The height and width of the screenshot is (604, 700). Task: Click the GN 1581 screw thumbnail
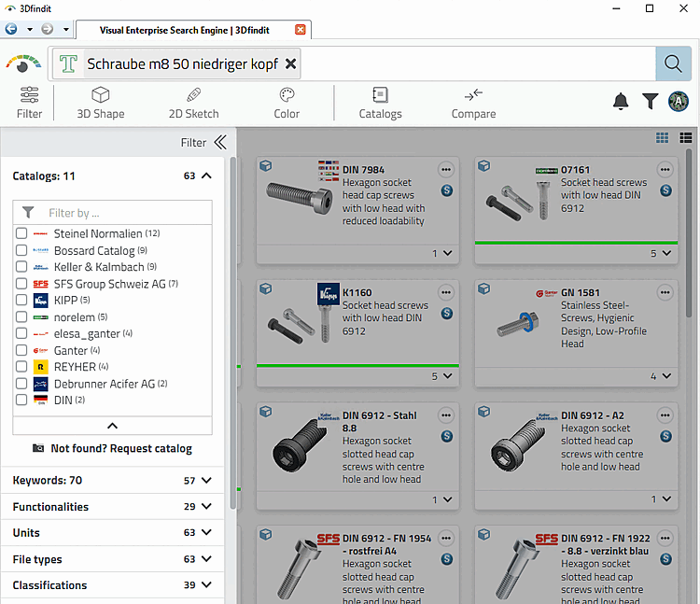pyautogui.click(x=518, y=324)
